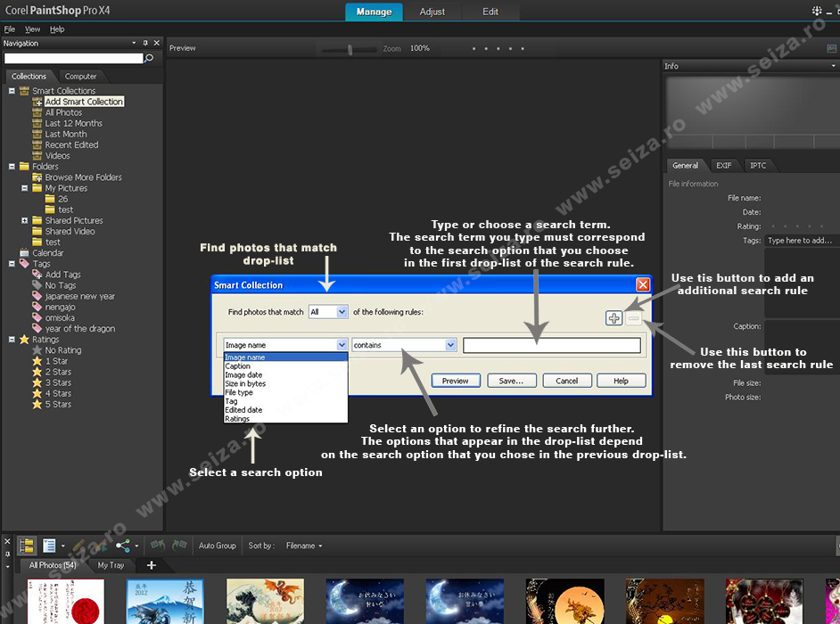Open the 'Find photos that match' All dropdown
840x624 pixels.
point(328,312)
